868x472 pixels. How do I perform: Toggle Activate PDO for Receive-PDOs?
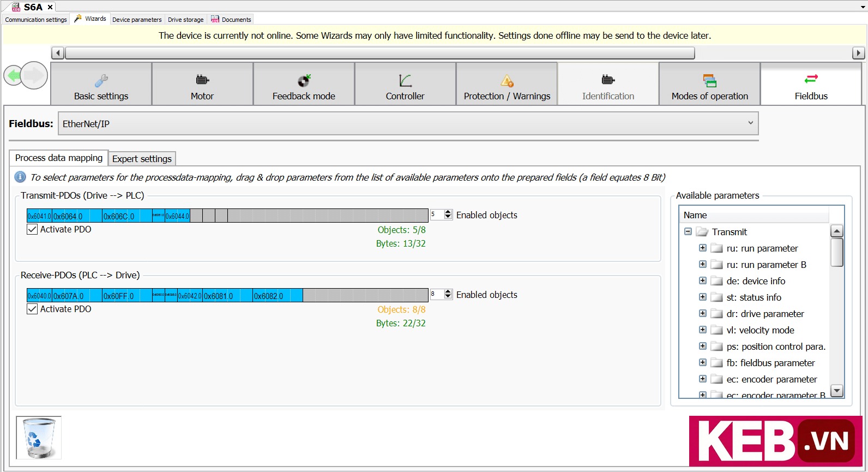tap(32, 309)
